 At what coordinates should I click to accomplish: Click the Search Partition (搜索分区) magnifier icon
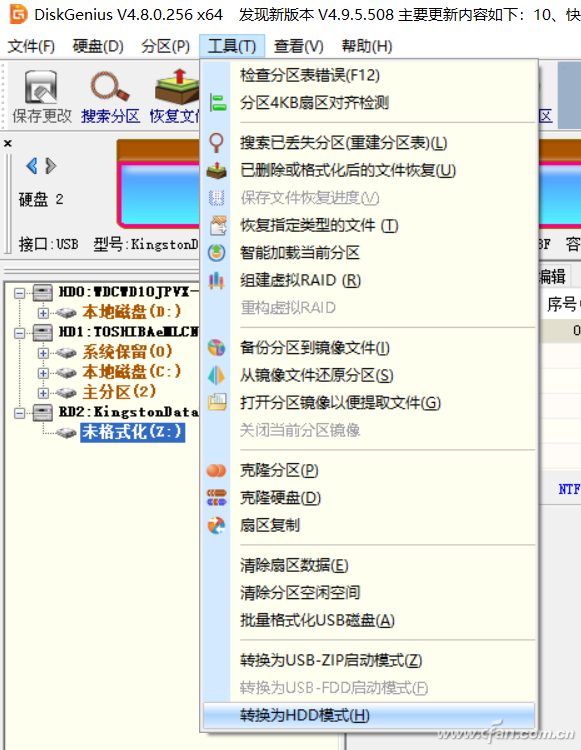point(110,87)
